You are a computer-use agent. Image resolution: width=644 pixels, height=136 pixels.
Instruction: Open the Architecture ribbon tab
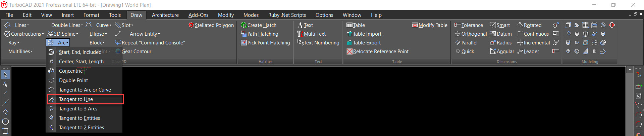click(165, 15)
